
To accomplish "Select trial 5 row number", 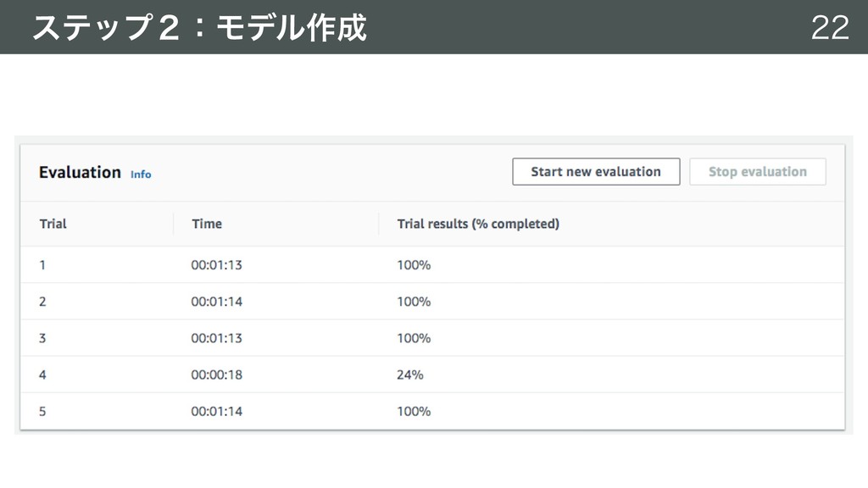I will click(42, 411).
